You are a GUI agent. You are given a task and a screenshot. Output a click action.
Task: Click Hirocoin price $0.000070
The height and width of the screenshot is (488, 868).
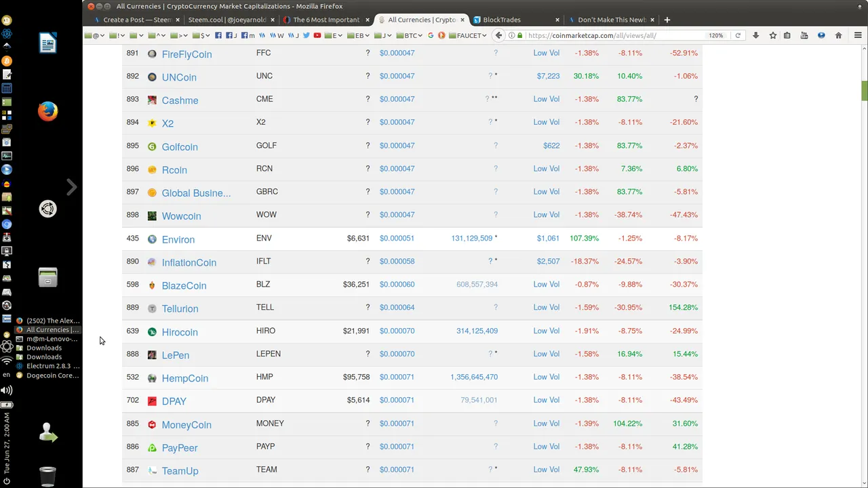pyautogui.click(x=397, y=331)
